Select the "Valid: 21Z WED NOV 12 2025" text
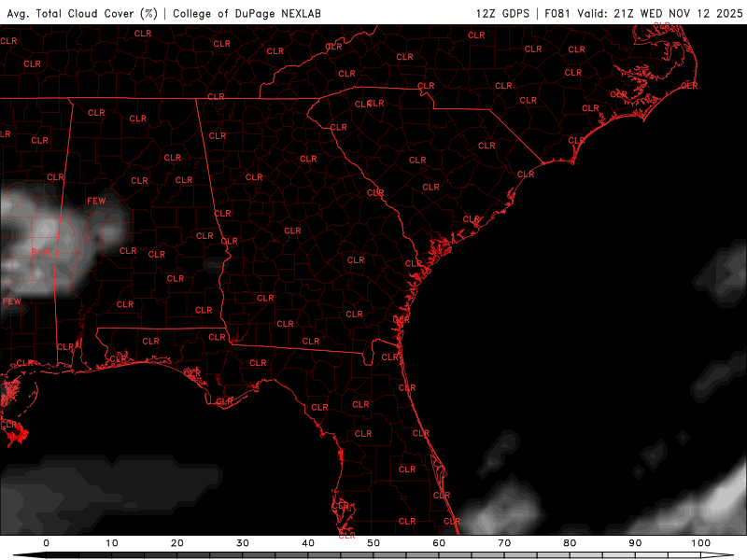The width and height of the screenshot is (747, 560). (660, 13)
